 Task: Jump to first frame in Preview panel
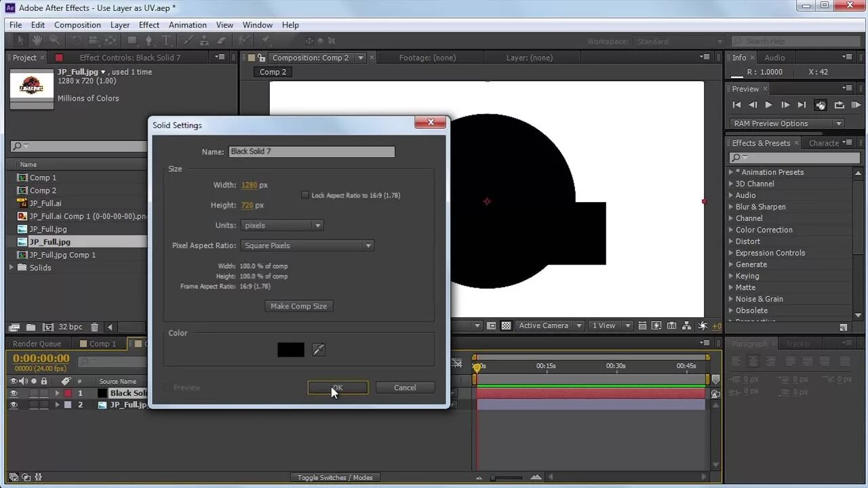[736, 105]
